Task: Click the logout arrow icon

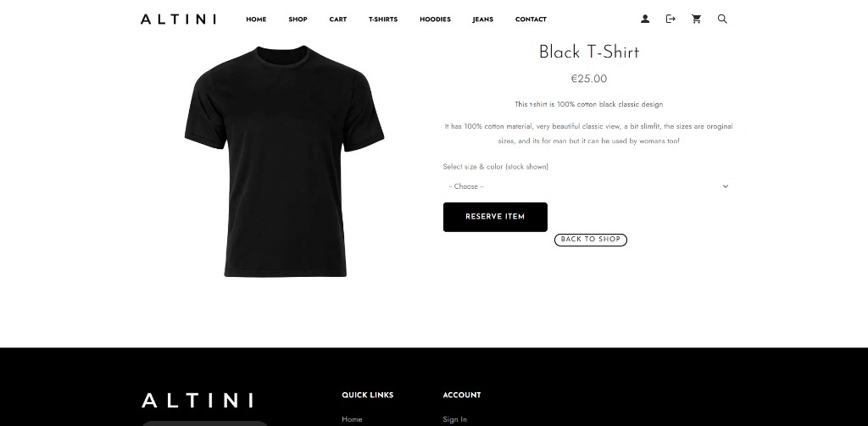Action: (x=670, y=19)
